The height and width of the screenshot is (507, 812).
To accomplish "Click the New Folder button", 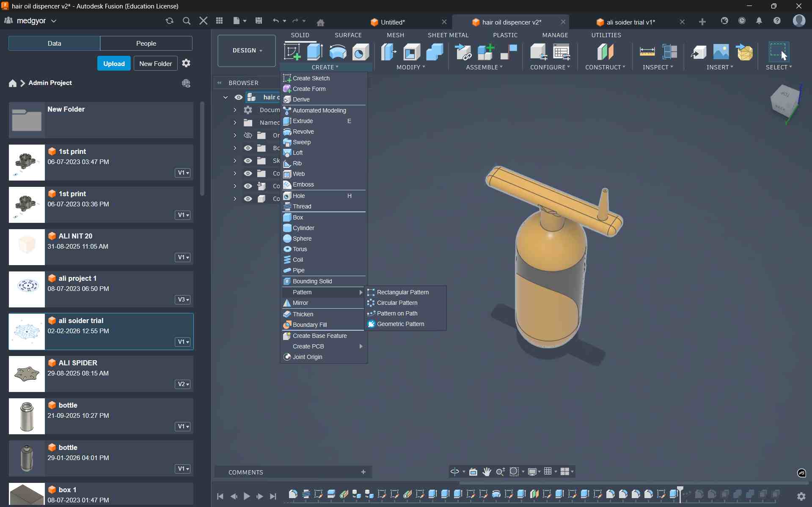I will click(x=155, y=63).
